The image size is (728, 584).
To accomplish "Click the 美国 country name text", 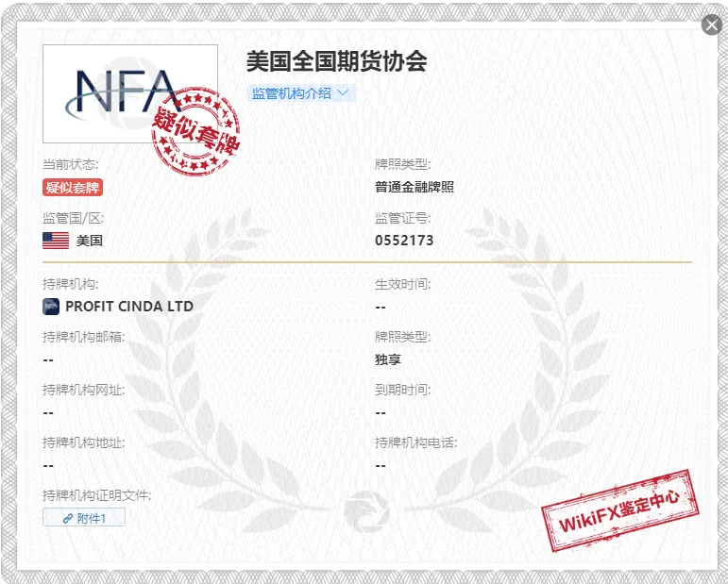I will point(90,241).
